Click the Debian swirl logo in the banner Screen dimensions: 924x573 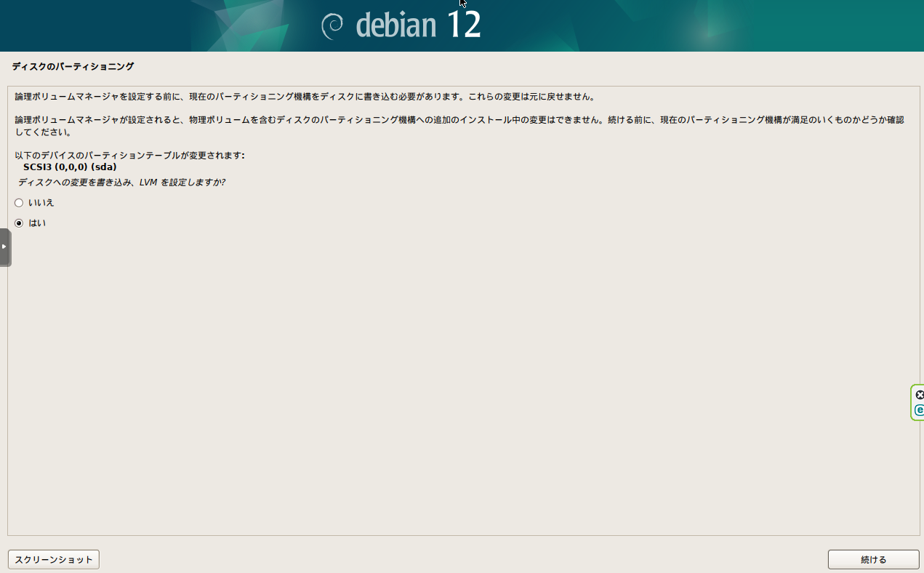coord(333,25)
